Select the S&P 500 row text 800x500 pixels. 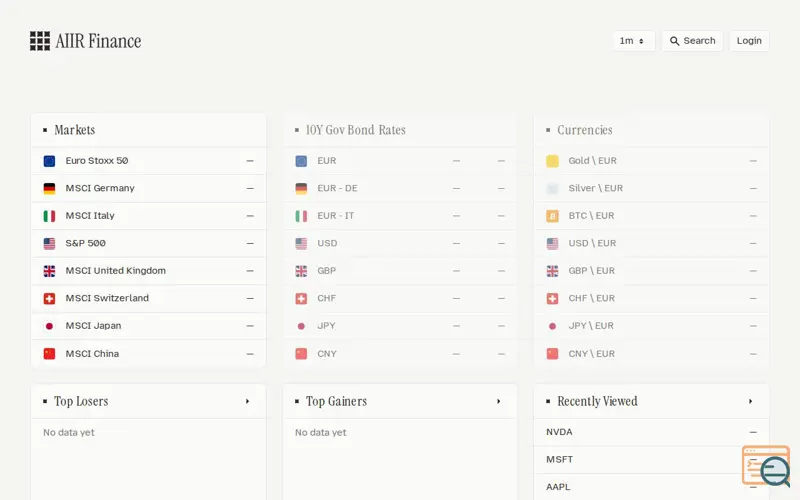pos(86,243)
